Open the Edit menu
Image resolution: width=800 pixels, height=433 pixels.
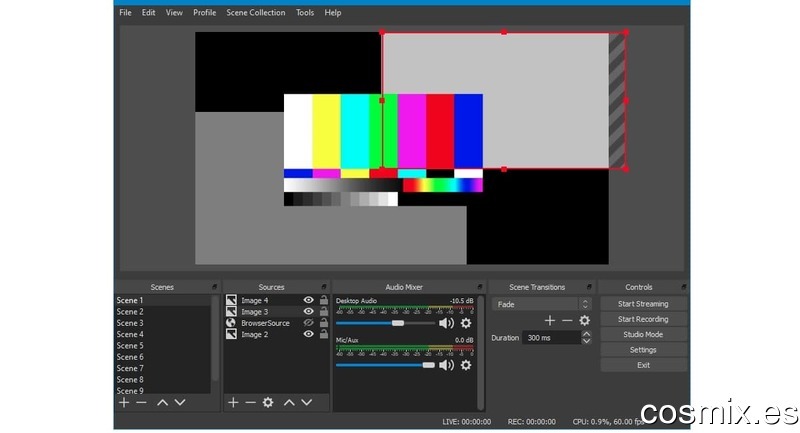click(x=148, y=13)
